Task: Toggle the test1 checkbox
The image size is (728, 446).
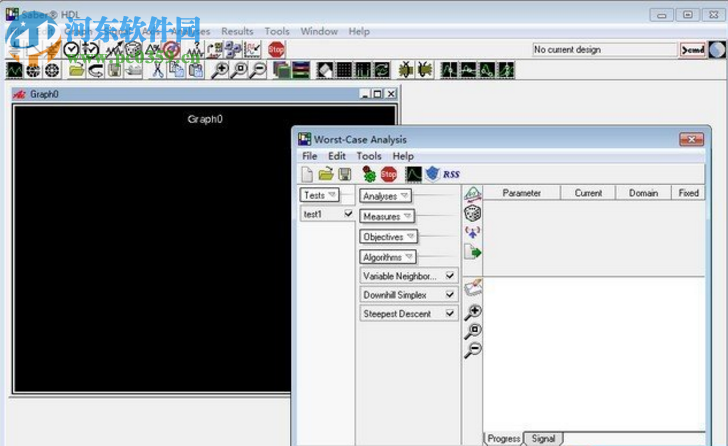Action: (x=348, y=213)
